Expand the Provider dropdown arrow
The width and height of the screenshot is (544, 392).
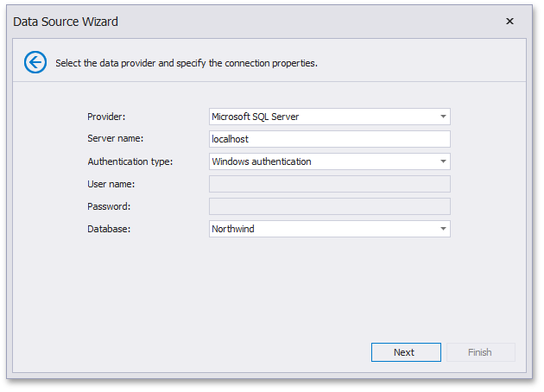[442, 117]
